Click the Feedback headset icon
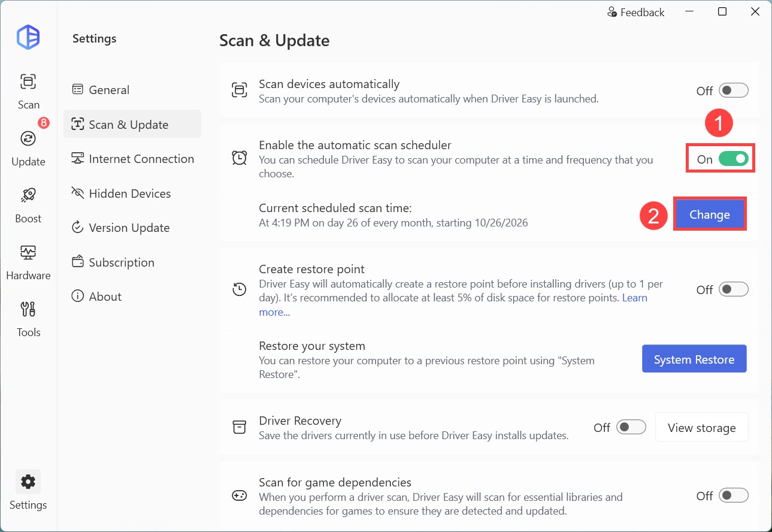 point(612,12)
